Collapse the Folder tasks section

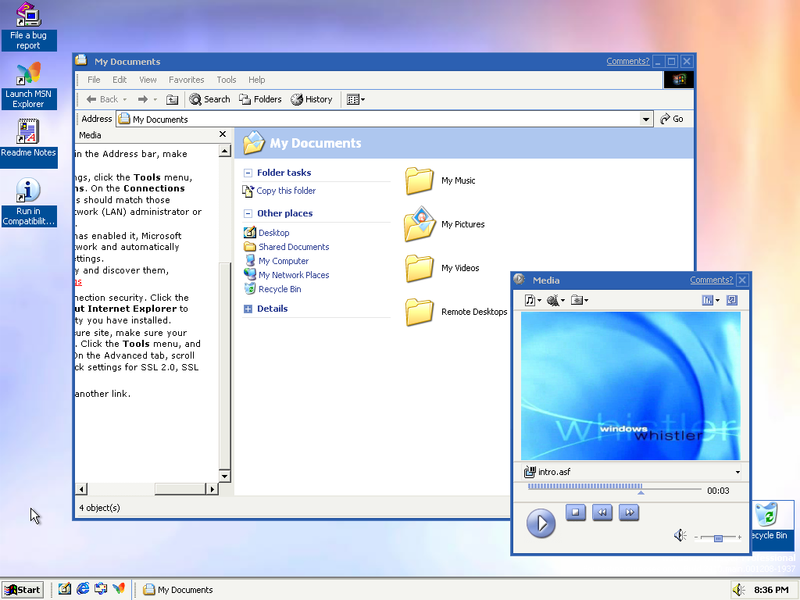pyautogui.click(x=249, y=172)
